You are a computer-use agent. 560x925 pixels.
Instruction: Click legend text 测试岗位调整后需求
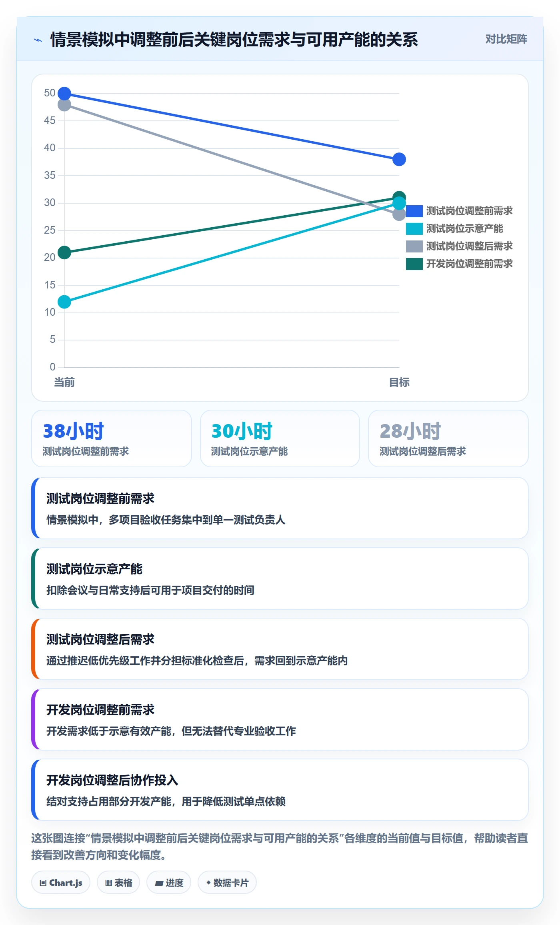tap(469, 246)
